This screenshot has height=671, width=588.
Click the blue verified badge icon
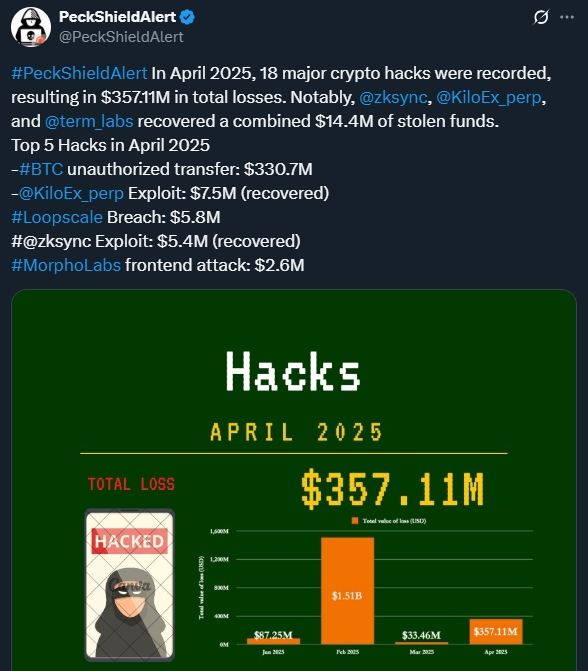187,17
